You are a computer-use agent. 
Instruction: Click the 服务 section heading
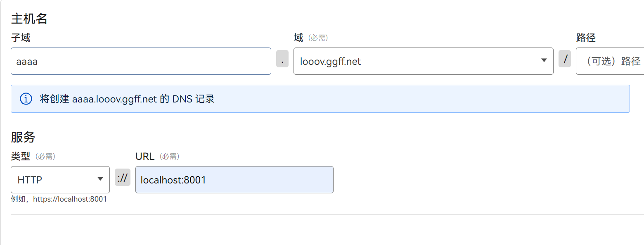pyautogui.click(x=23, y=137)
